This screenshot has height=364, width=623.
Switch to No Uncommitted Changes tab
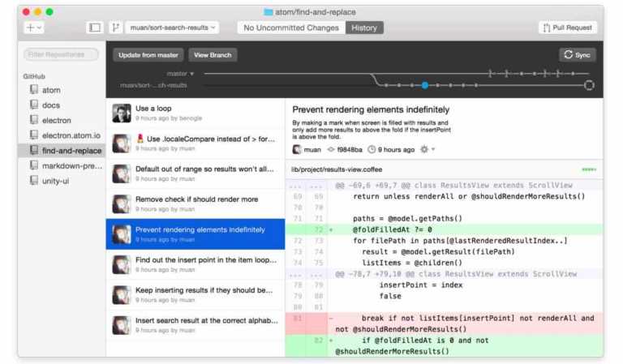tap(291, 28)
